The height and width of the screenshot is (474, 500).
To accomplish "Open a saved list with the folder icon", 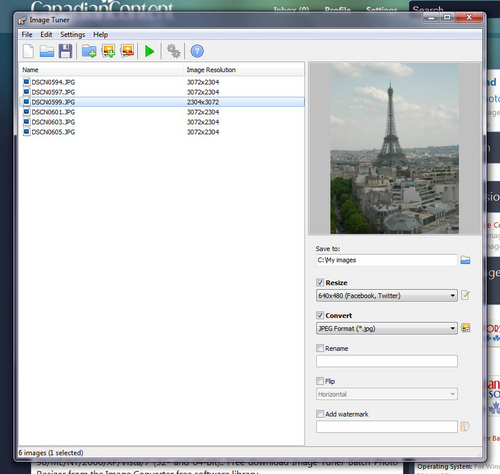I will [47, 51].
